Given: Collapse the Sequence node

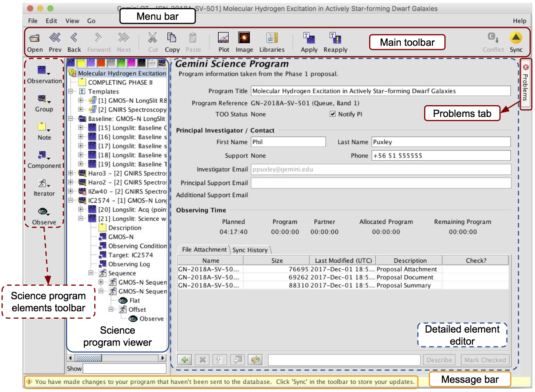Looking at the screenshot, I should [x=91, y=273].
